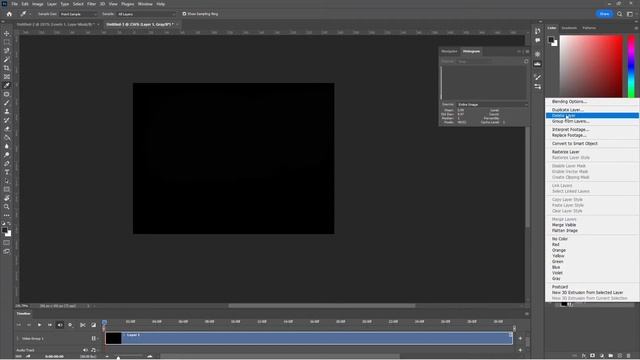Click the hue spectrum slider
Viewport: 640px width, 360px height.
(x=631, y=66)
